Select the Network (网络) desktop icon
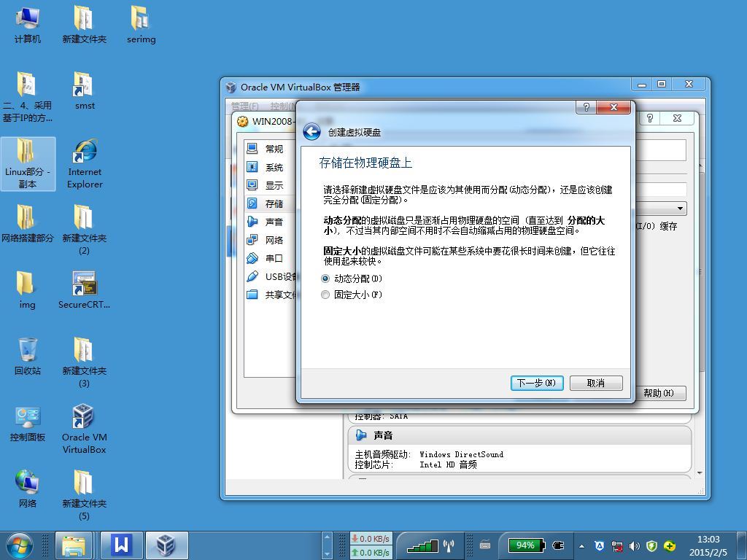The width and height of the screenshot is (747, 560). pos(27,489)
